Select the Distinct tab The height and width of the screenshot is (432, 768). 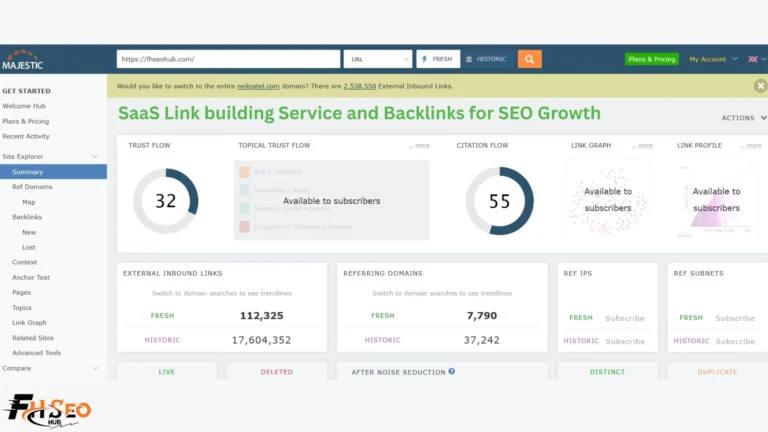pyautogui.click(x=607, y=372)
